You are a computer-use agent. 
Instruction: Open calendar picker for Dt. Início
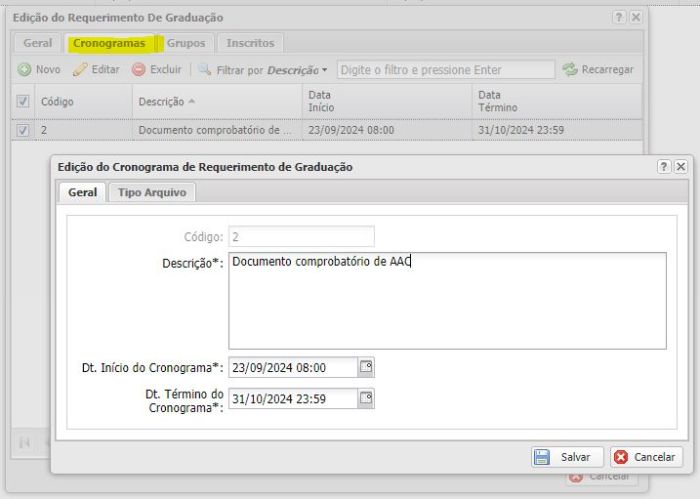point(366,367)
